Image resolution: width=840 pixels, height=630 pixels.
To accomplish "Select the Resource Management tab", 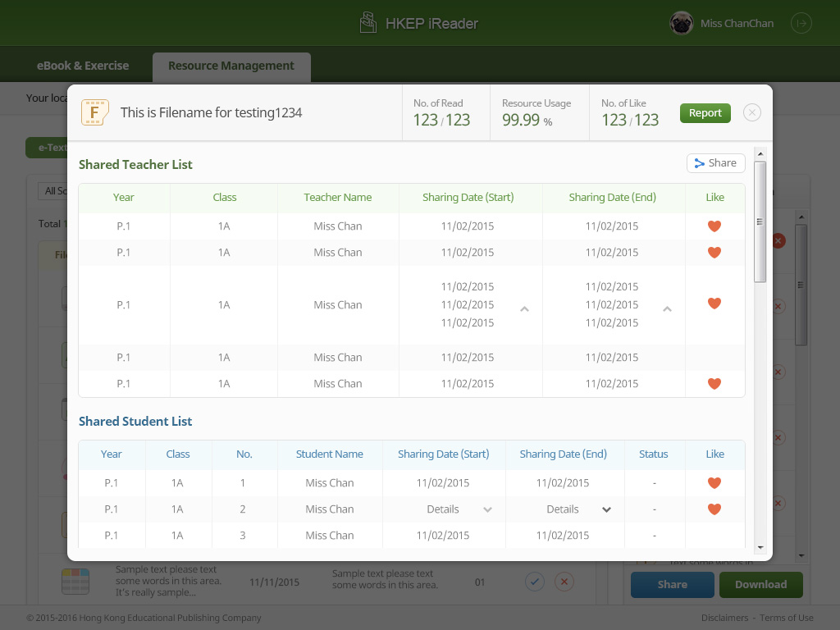I will click(231, 66).
